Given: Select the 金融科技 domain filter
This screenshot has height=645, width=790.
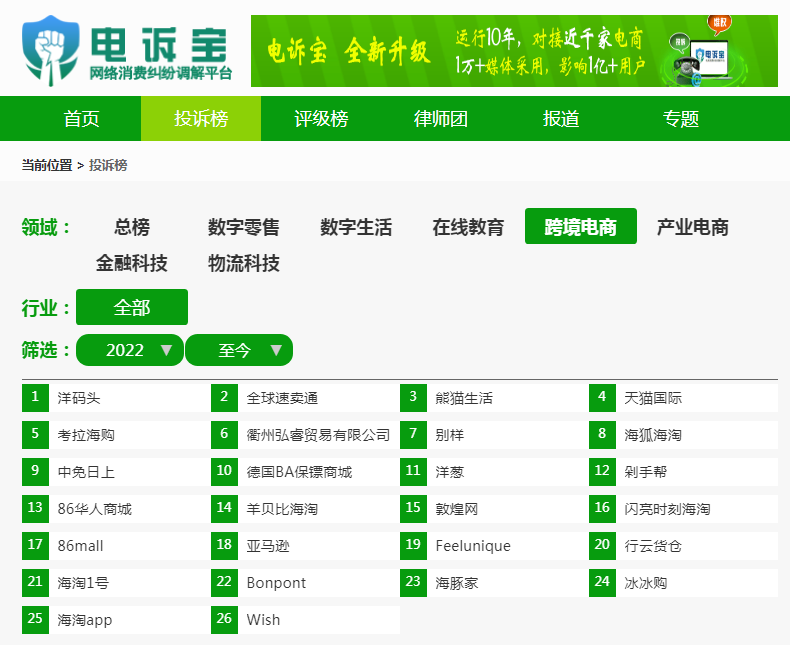Looking at the screenshot, I should click(x=132, y=263).
